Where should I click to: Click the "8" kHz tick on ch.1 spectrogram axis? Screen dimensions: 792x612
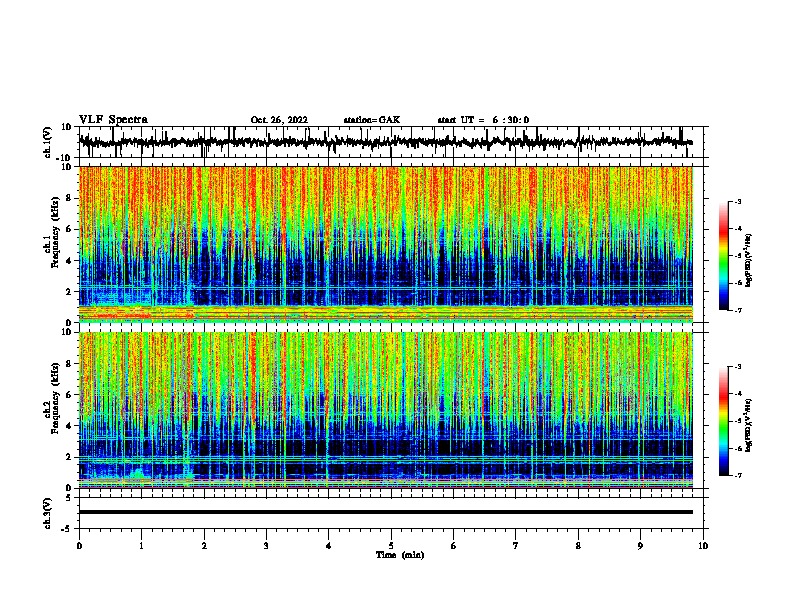69,198
